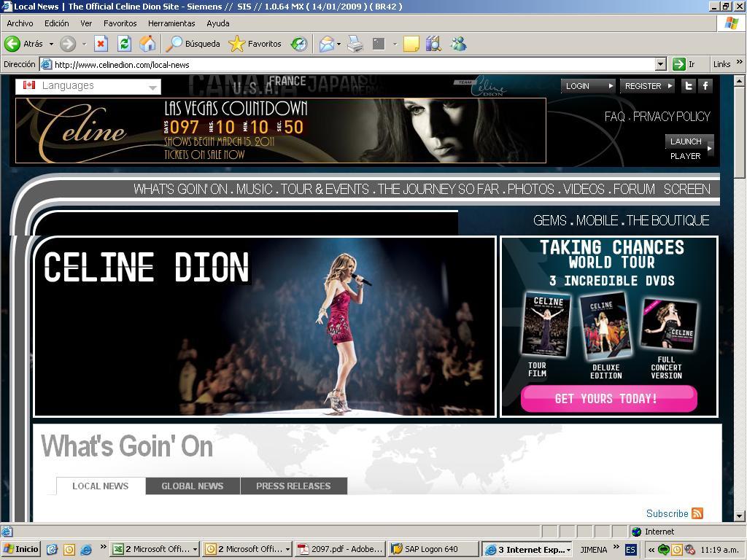747x560 pixels.
Task: Open Favoritos star button
Action: coord(255,44)
